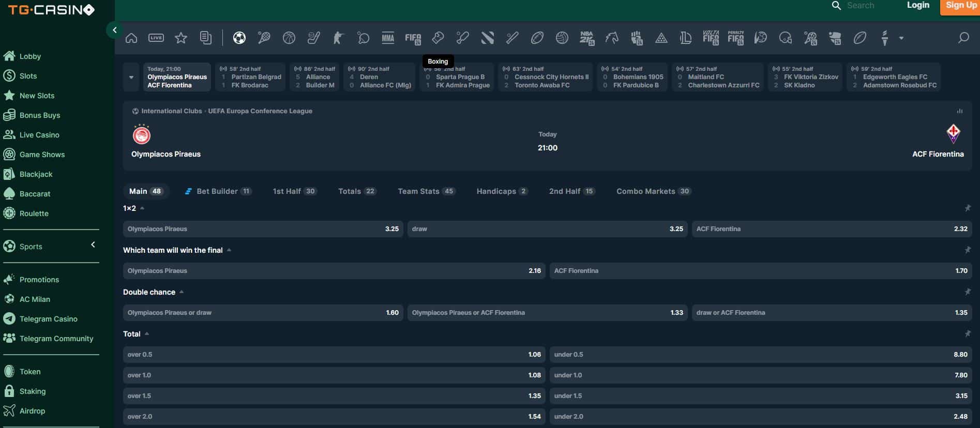Select the Dota 2 icon
This screenshot has width=980, height=428.
pyautogui.click(x=487, y=38)
